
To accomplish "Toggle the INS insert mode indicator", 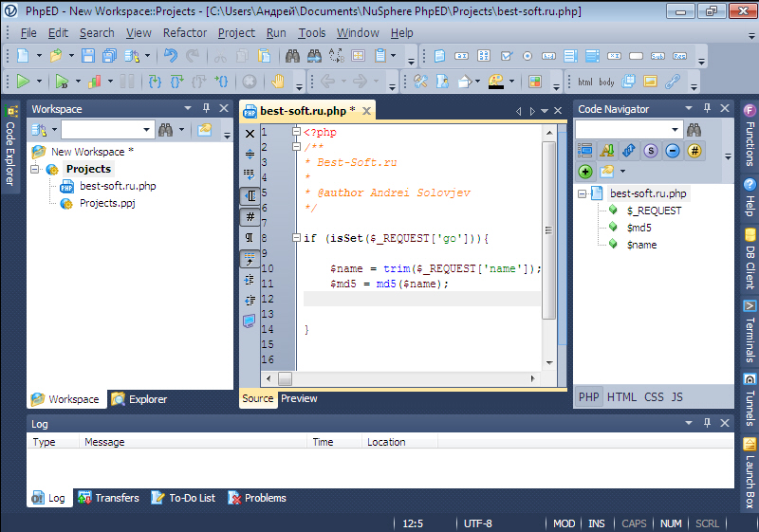I will (597, 523).
